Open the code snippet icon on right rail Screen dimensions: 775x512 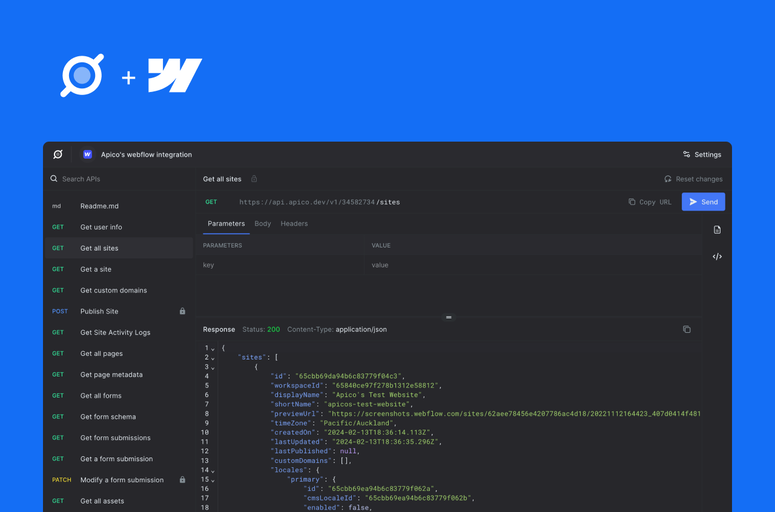coord(717,256)
